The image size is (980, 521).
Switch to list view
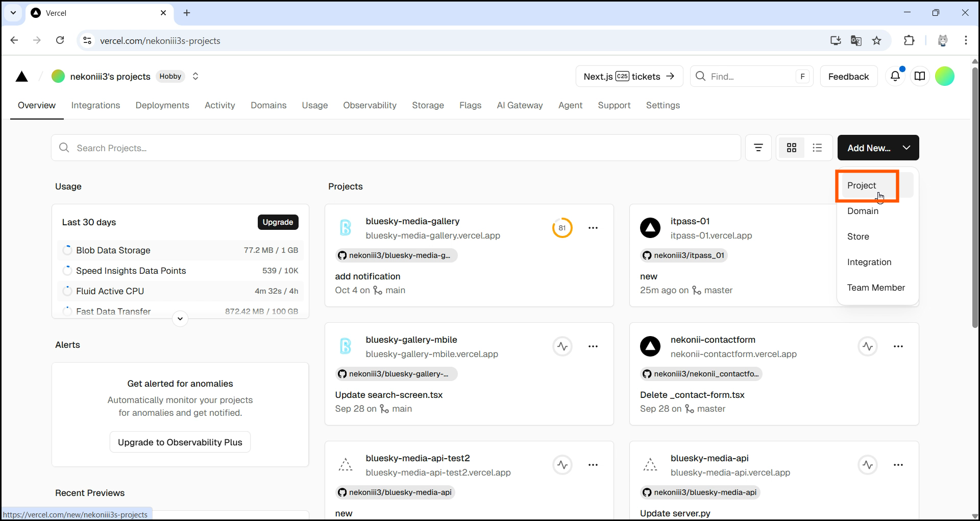pos(817,148)
